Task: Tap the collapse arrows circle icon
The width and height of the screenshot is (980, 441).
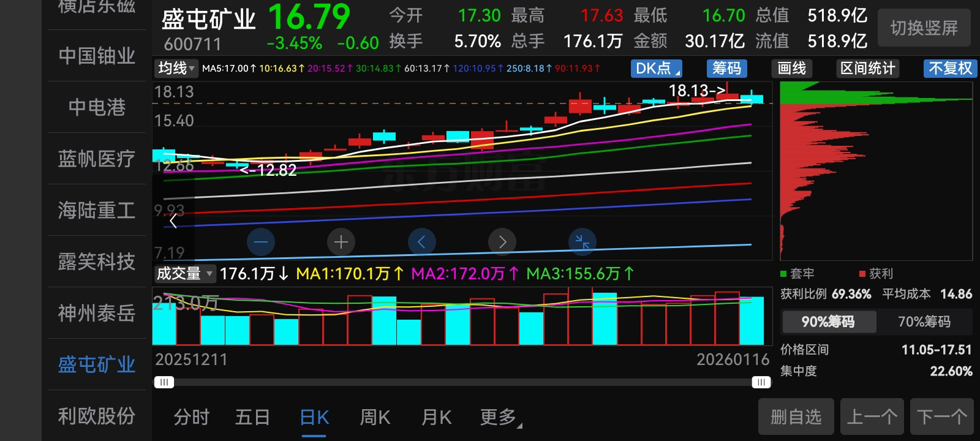Action: pyautogui.click(x=582, y=242)
